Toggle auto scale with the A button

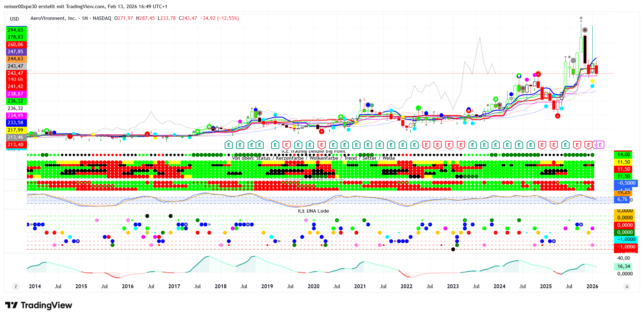tap(627, 287)
